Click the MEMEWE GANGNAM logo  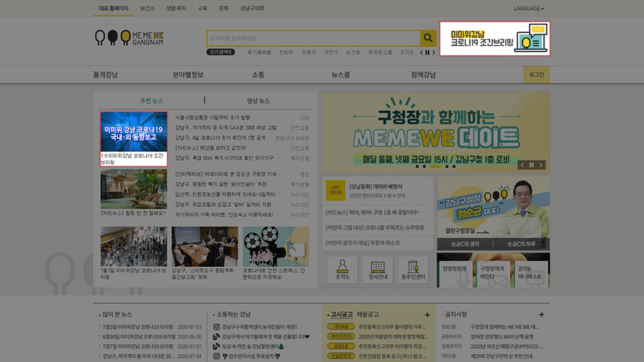(130, 38)
